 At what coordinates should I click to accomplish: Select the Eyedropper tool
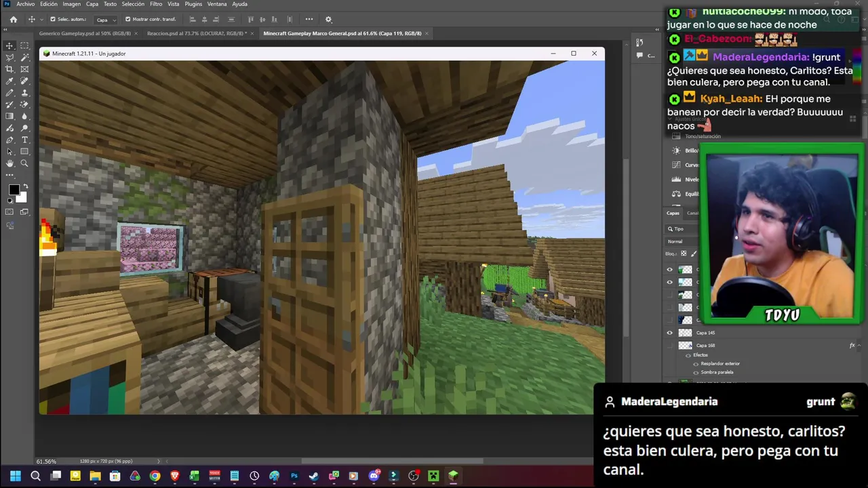point(9,81)
